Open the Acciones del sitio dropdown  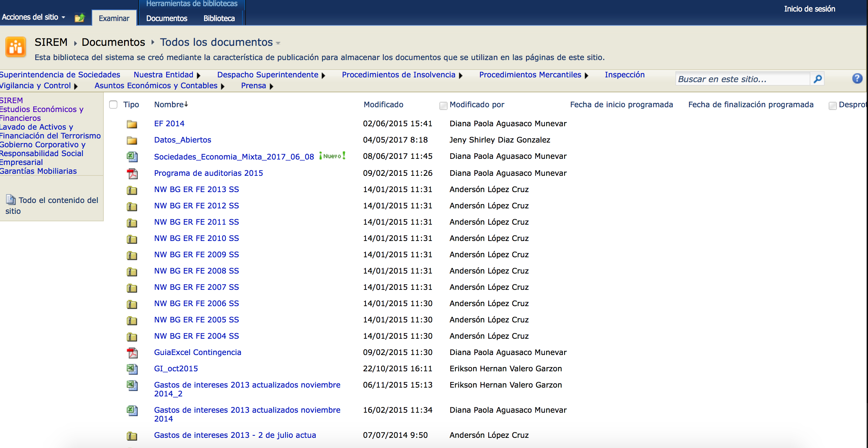[33, 17]
